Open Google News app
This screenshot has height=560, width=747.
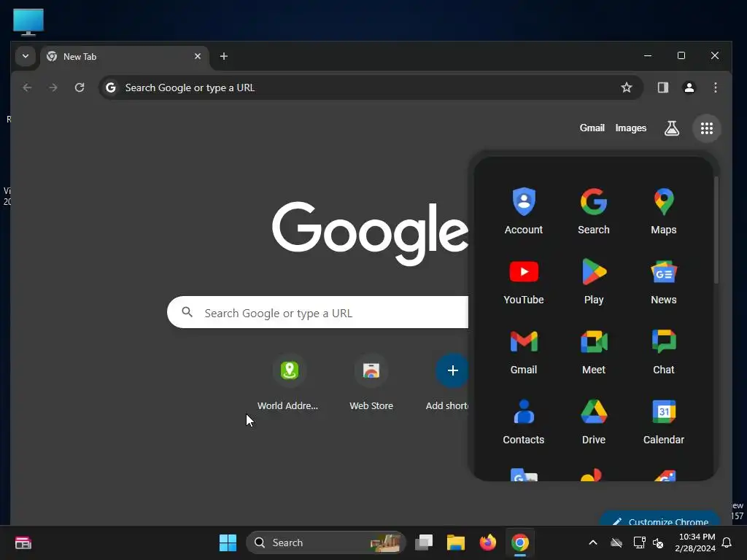[x=664, y=281]
